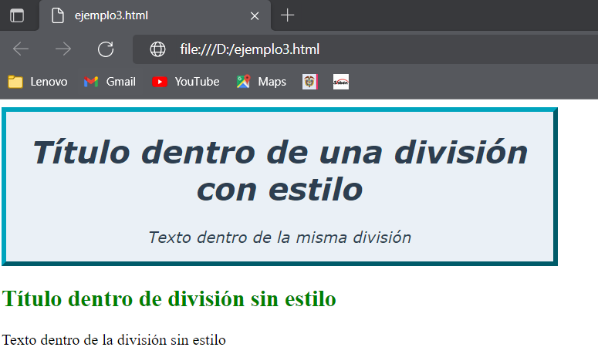Click the refresh page icon
598x364 pixels.
(x=106, y=49)
